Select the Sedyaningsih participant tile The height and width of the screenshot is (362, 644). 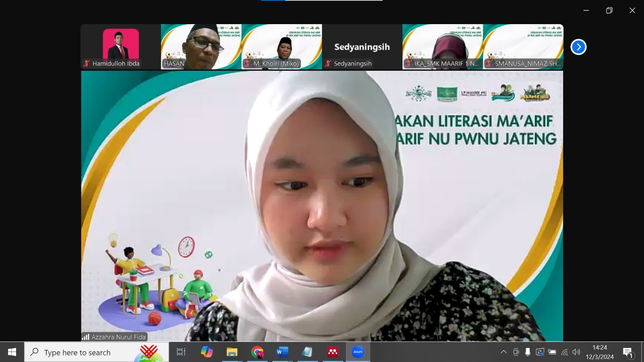click(x=362, y=47)
